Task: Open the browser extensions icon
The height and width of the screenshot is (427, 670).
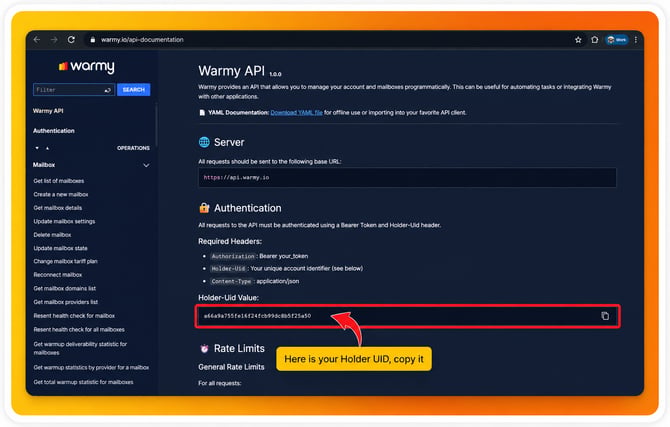Action: (x=594, y=40)
